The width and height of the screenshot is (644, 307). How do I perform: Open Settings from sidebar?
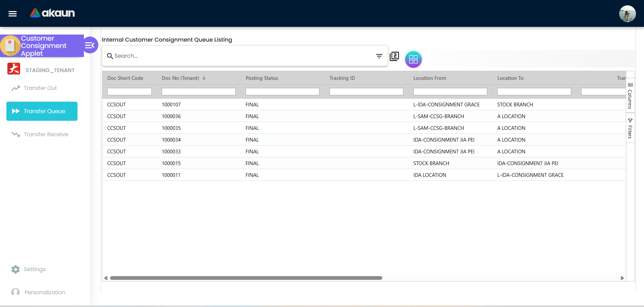[34, 269]
